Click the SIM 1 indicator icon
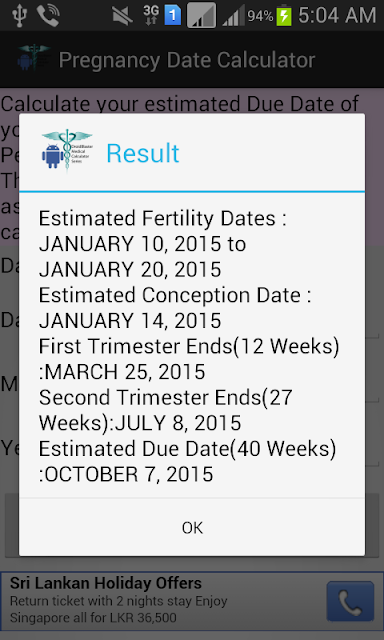Viewport: 384px width, 640px height. pyautogui.click(x=173, y=16)
